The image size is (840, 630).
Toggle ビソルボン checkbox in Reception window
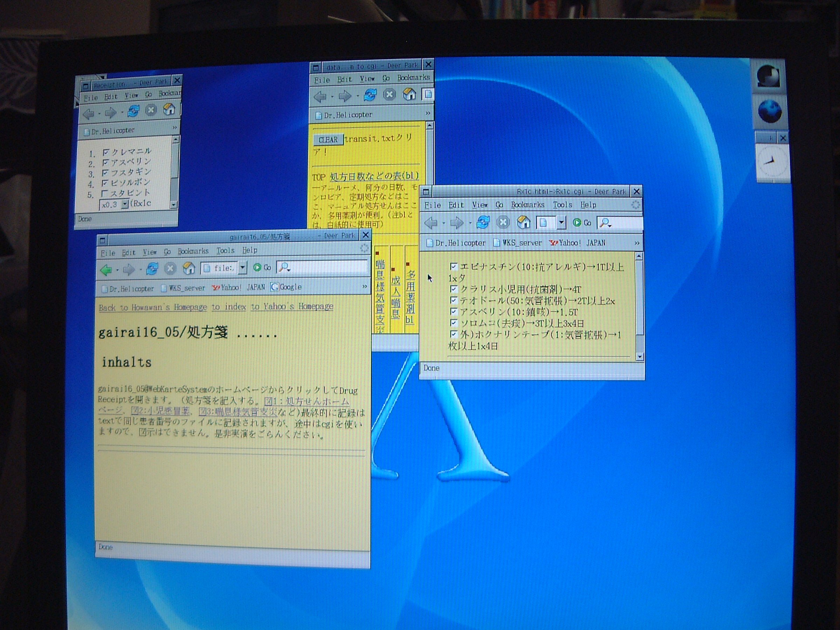(105, 183)
